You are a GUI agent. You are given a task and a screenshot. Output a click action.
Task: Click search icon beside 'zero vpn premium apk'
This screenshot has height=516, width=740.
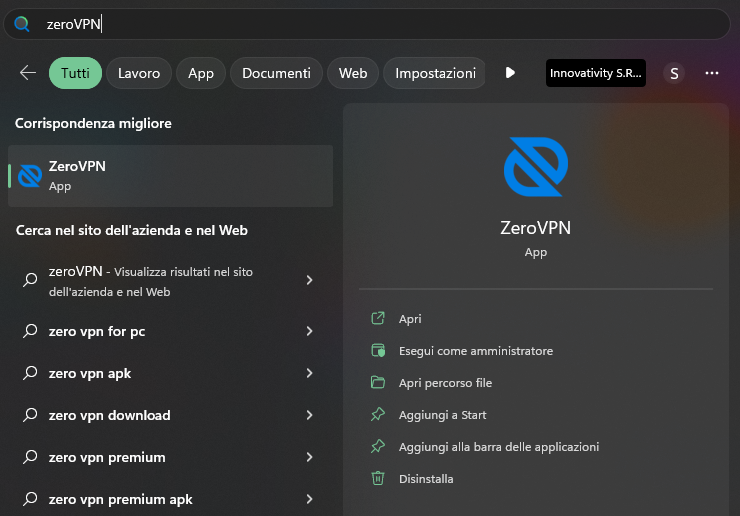[30, 499]
